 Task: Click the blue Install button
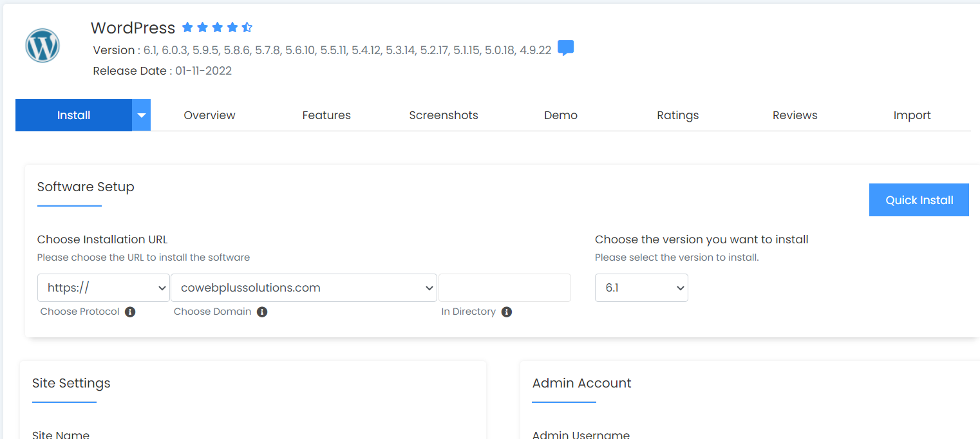tap(73, 115)
